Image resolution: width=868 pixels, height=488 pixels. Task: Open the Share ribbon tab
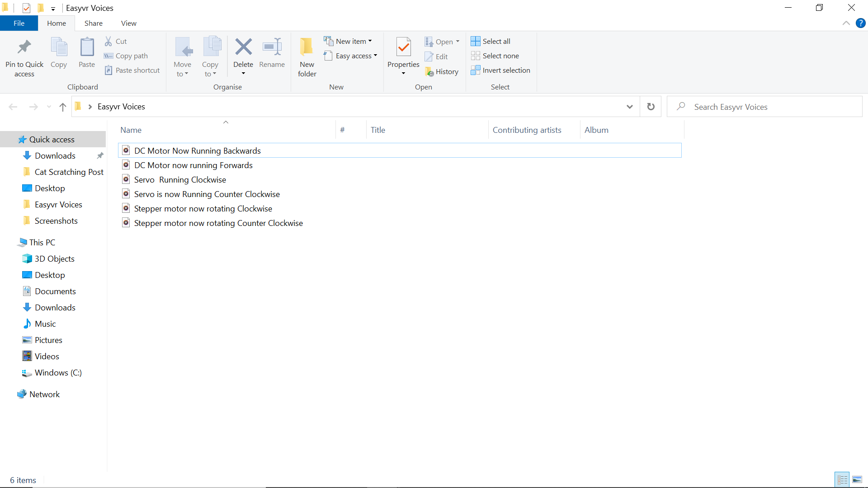point(93,23)
